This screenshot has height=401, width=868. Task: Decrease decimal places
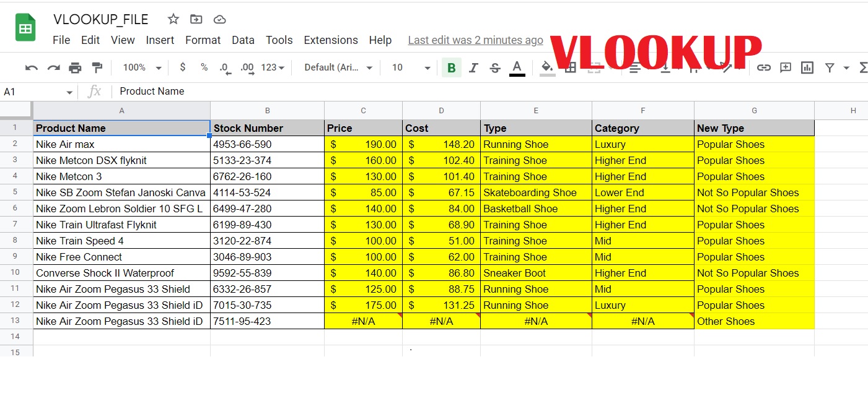226,68
